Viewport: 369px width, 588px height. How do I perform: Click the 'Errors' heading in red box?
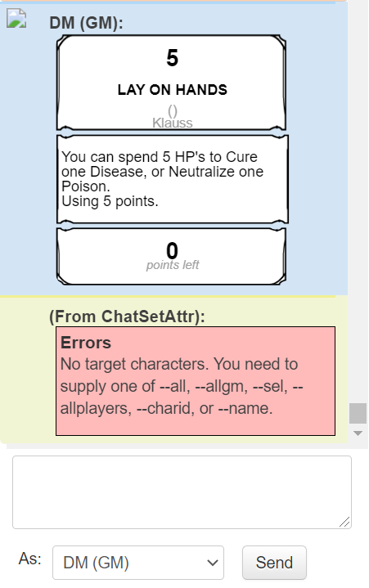(86, 343)
